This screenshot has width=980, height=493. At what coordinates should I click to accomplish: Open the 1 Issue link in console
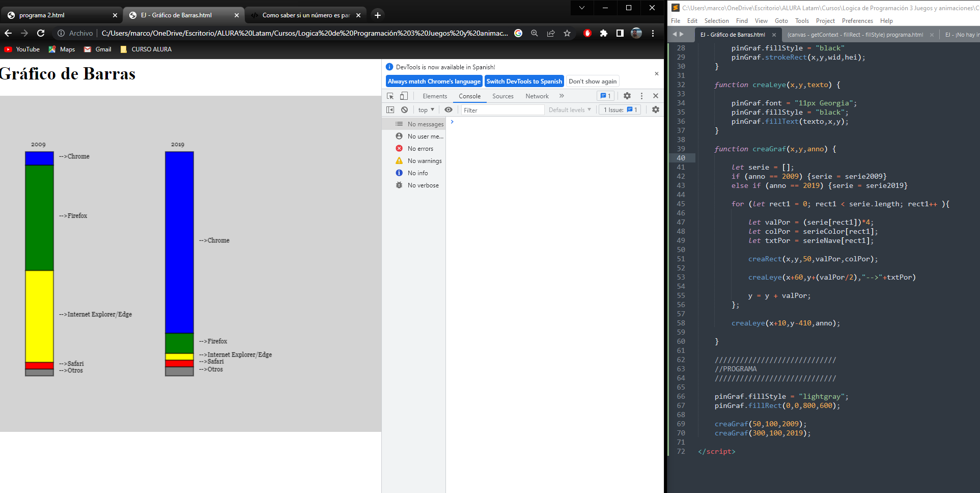click(620, 110)
